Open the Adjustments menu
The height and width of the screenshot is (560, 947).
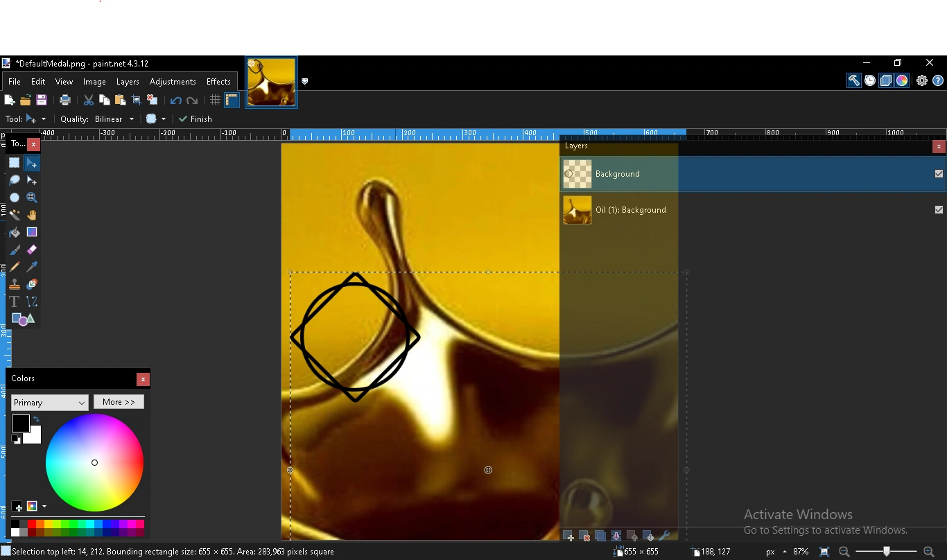[x=173, y=82]
